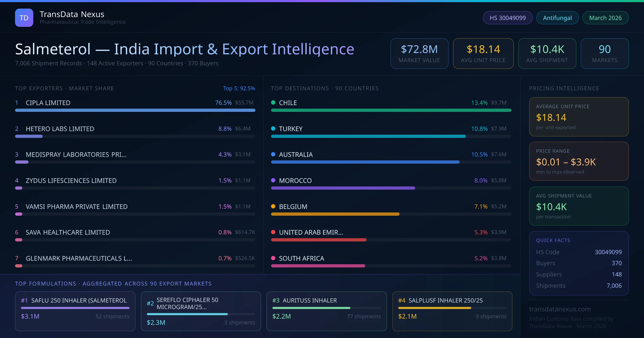Visit the transdatanexus.com link

pyautogui.click(x=560, y=309)
